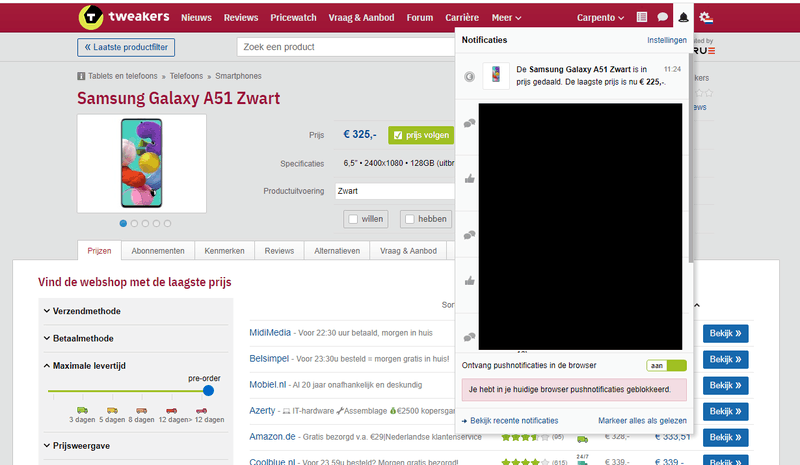Mark Samsung notification as read via circle icon

pos(469,77)
